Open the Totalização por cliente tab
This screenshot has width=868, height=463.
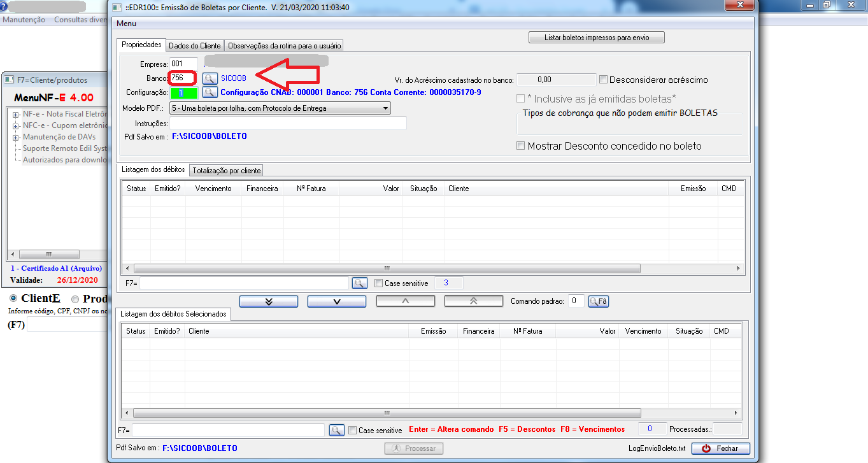(226, 171)
